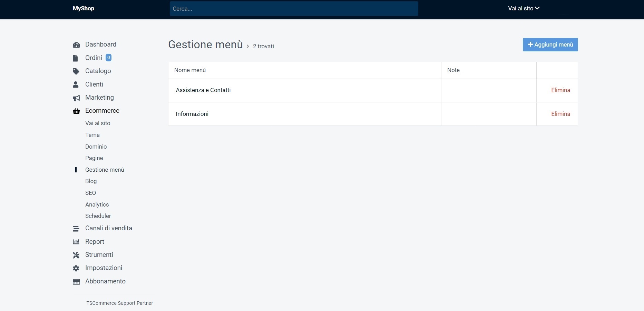This screenshot has width=644, height=311.
Task: Expand the Vai al sito dropdown
Action: click(x=523, y=8)
